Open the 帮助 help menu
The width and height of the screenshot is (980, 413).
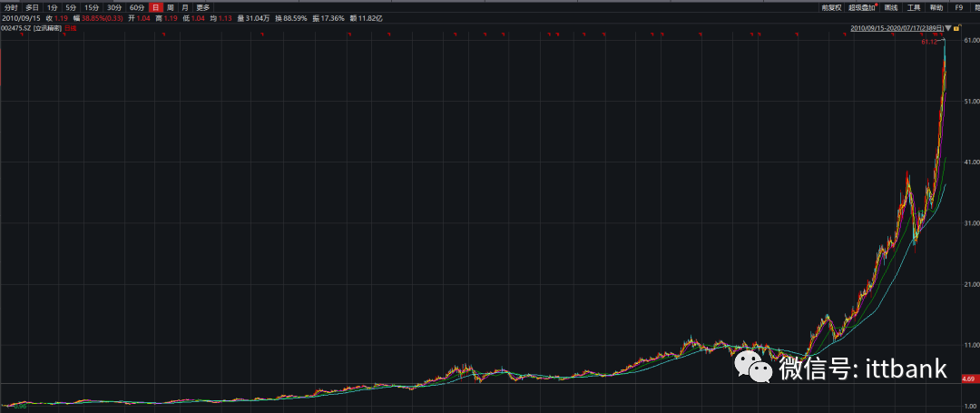(937, 7)
